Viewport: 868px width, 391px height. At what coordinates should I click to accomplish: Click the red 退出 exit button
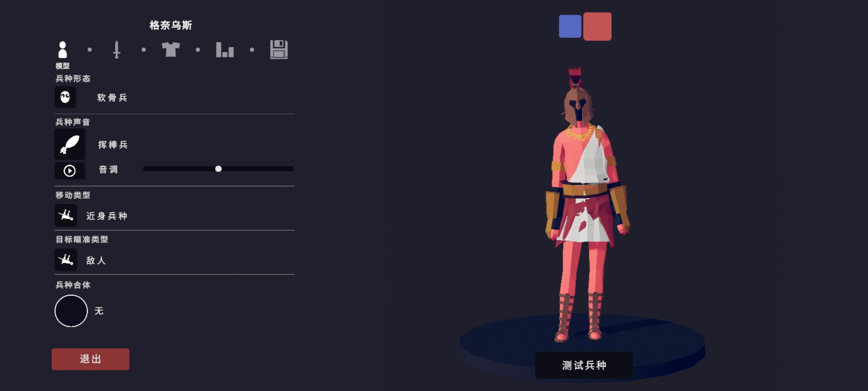click(90, 359)
